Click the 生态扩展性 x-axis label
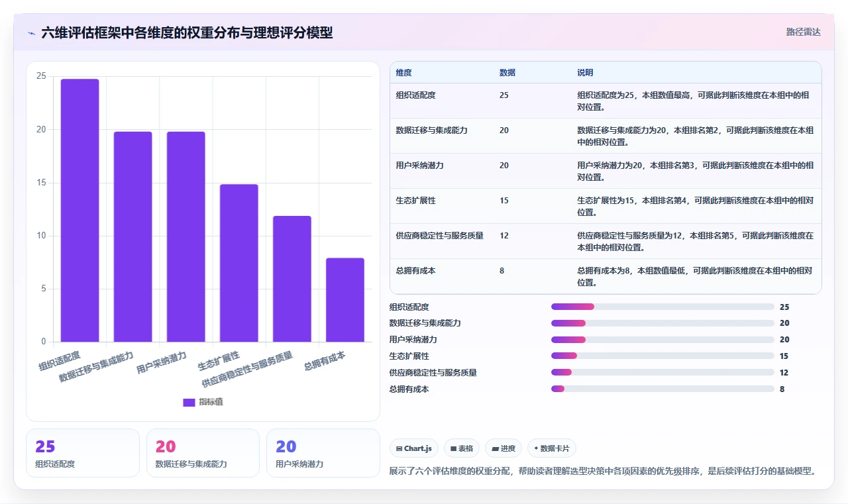Screen dimensions: 848x504 pos(219,361)
